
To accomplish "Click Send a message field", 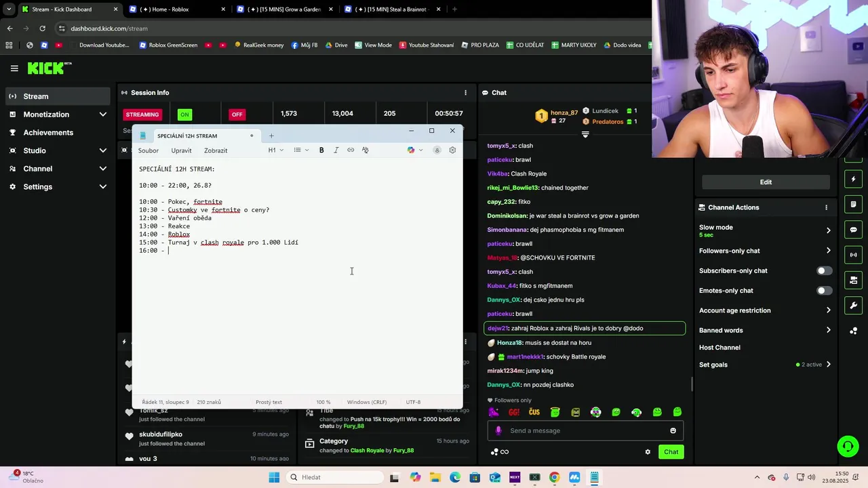I will click(585, 430).
